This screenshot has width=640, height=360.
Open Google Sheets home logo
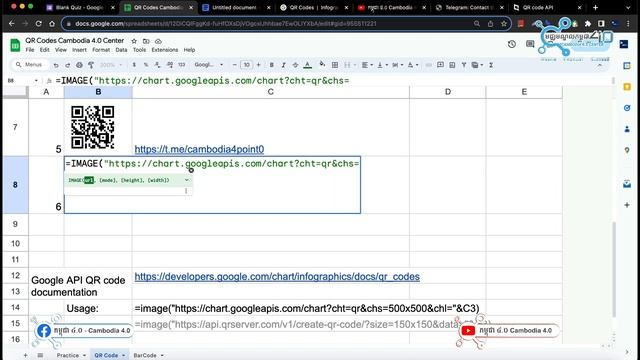(15, 45)
